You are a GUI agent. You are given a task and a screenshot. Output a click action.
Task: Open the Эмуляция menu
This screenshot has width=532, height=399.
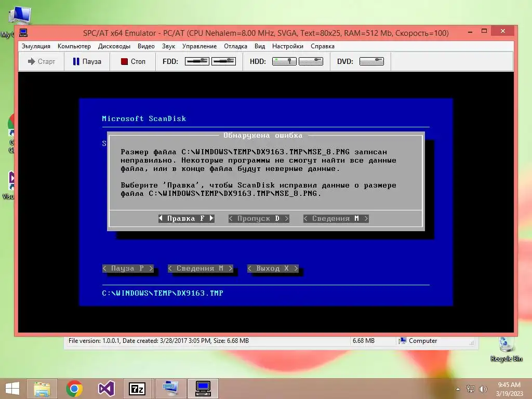pos(36,46)
